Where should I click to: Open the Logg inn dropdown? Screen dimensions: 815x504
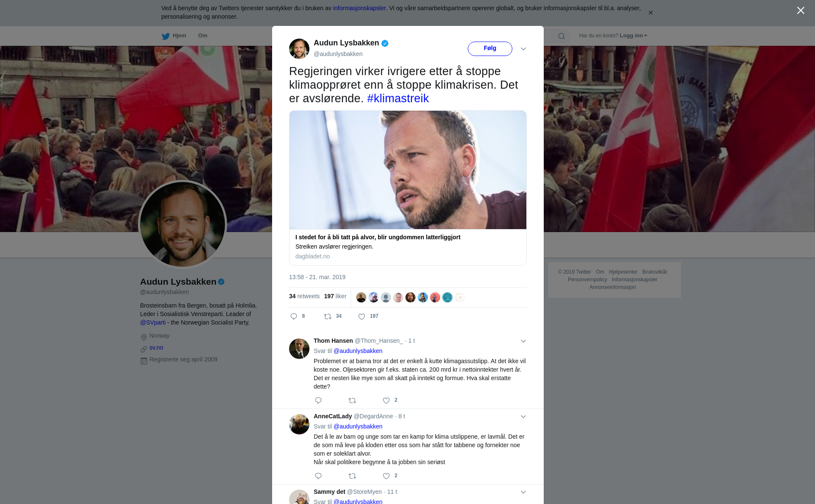[633, 36]
